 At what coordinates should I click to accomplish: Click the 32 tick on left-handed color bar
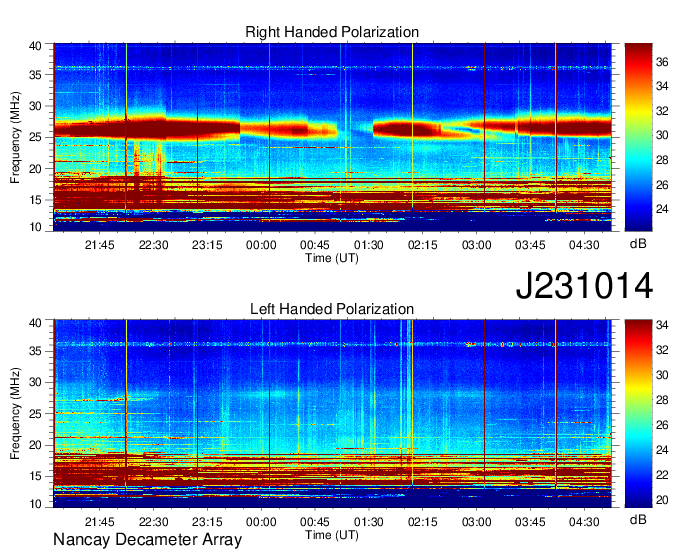662,349
